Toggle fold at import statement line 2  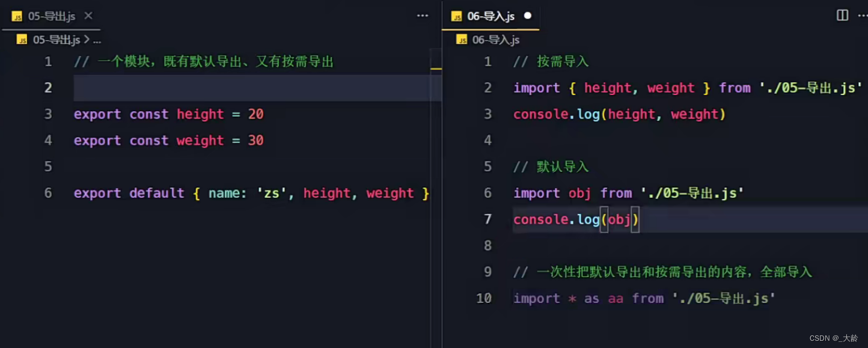pos(504,88)
